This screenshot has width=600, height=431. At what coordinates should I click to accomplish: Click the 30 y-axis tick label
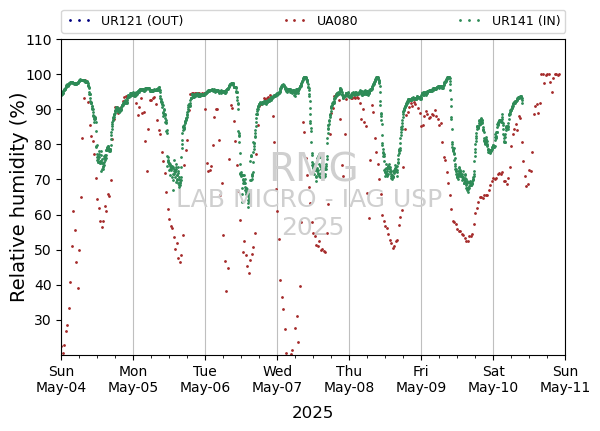[43, 321]
